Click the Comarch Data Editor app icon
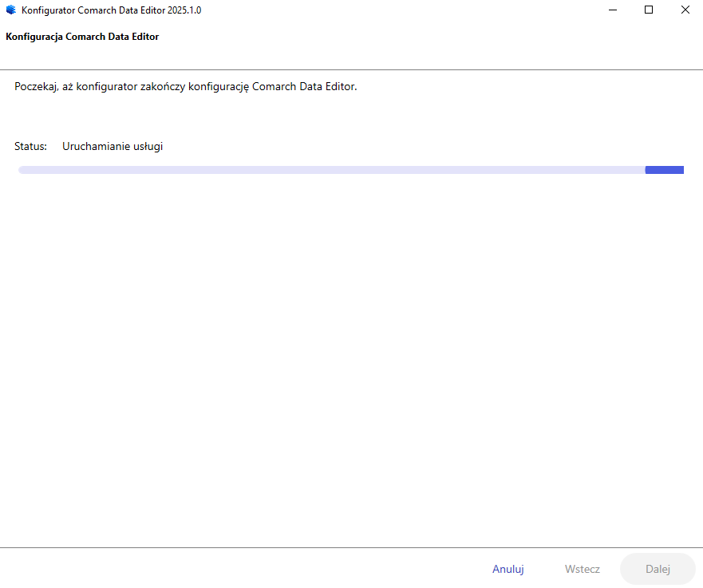The width and height of the screenshot is (703, 588). point(10,10)
